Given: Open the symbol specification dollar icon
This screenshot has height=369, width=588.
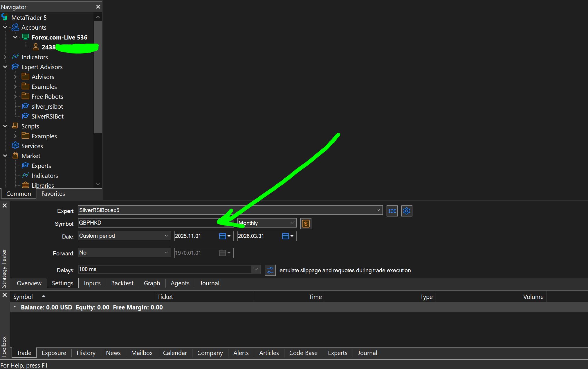Looking at the screenshot, I should [306, 224].
